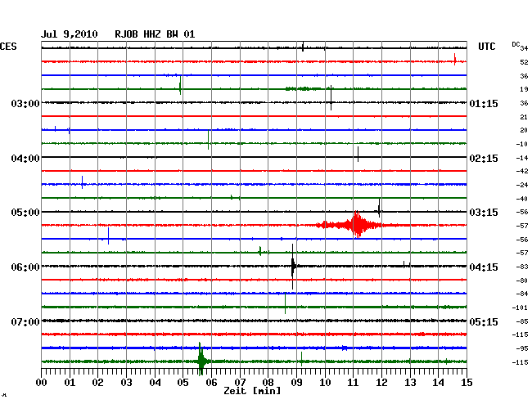532x404 pixels.
Task: Click the DC value -80
Action: click(x=522, y=281)
